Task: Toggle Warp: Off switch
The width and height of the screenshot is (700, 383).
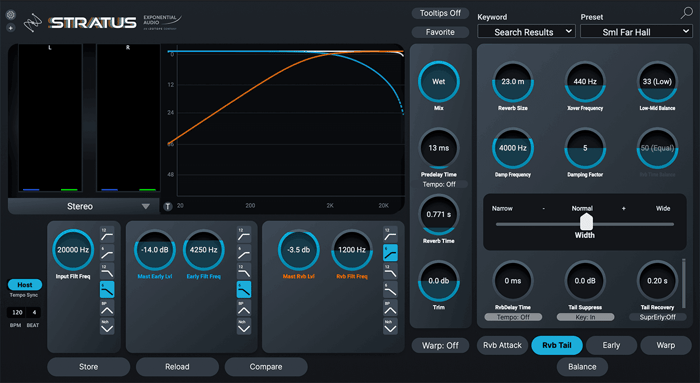Action: pos(440,345)
